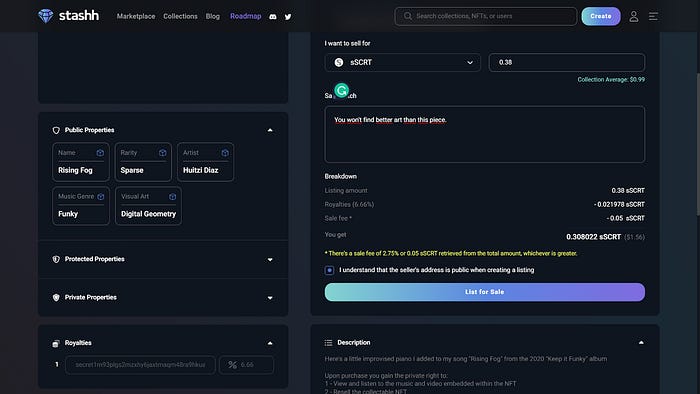Open the Discord icon link
Screen dimensions: 700x394
(273, 17)
